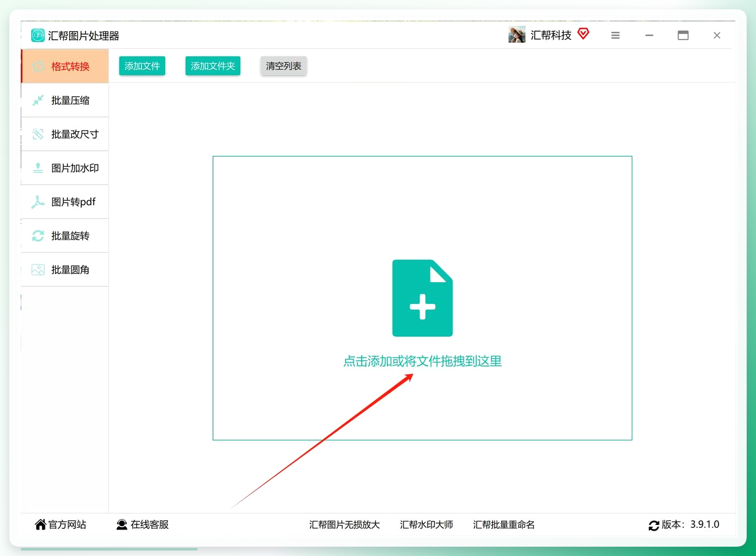Screen dimensions: 756x556
Task: Open the 汇帮科技 user avatar
Action: [517, 35]
